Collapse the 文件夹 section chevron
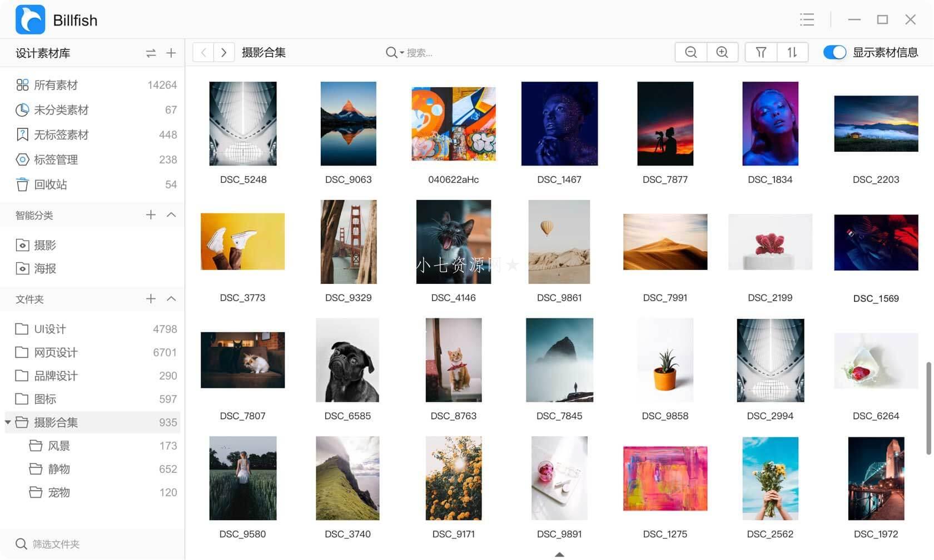Screen dimensions: 934x560 (171, 298)
